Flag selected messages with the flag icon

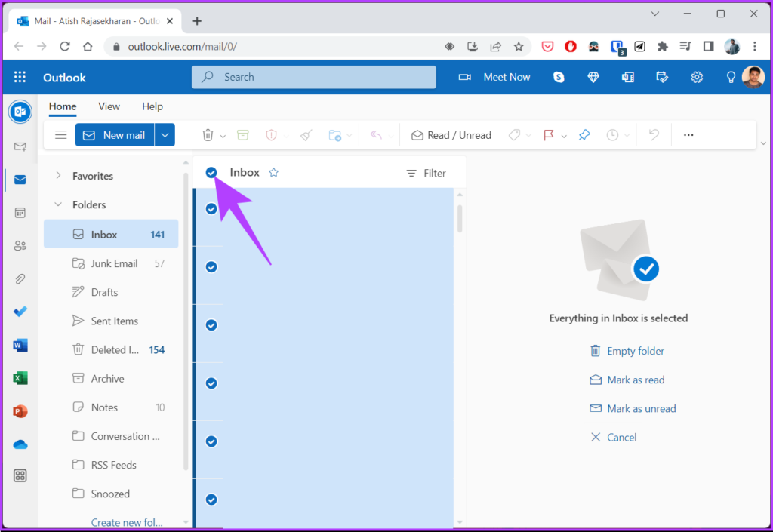tap(548, 135)
